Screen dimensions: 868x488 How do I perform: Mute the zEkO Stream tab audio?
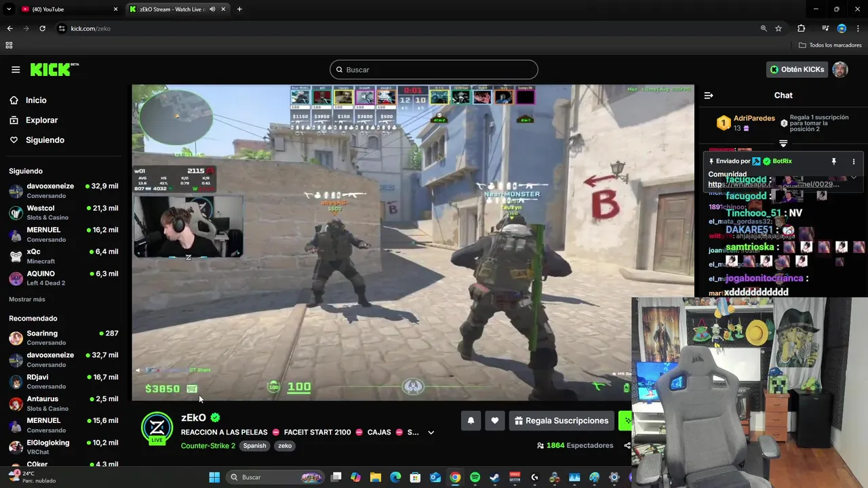pyautogui.click(x=212, y=9)
